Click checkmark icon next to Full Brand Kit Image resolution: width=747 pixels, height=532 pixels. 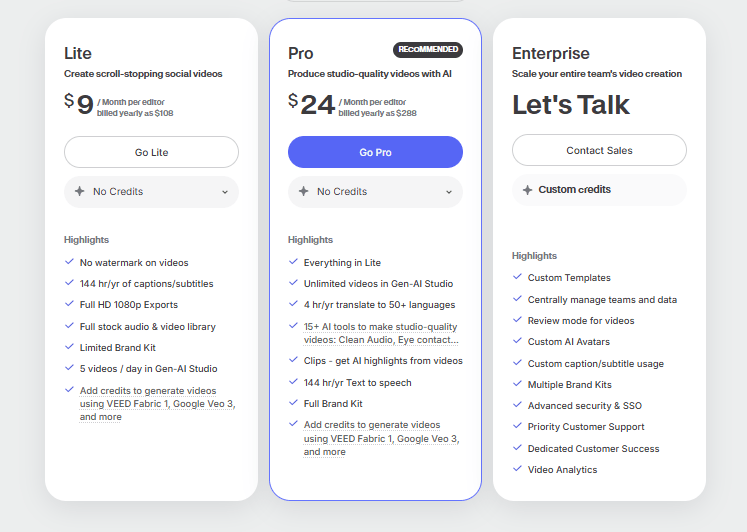coord(293,403)
